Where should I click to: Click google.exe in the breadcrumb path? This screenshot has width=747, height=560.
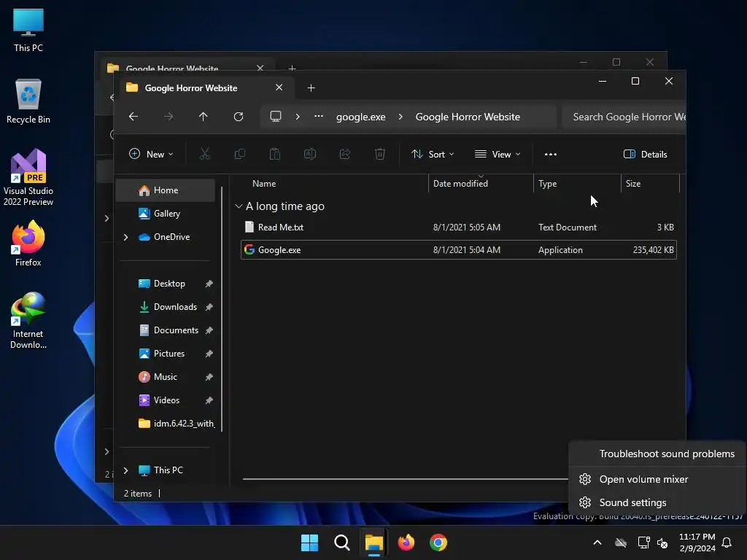(x=360, y=117)
